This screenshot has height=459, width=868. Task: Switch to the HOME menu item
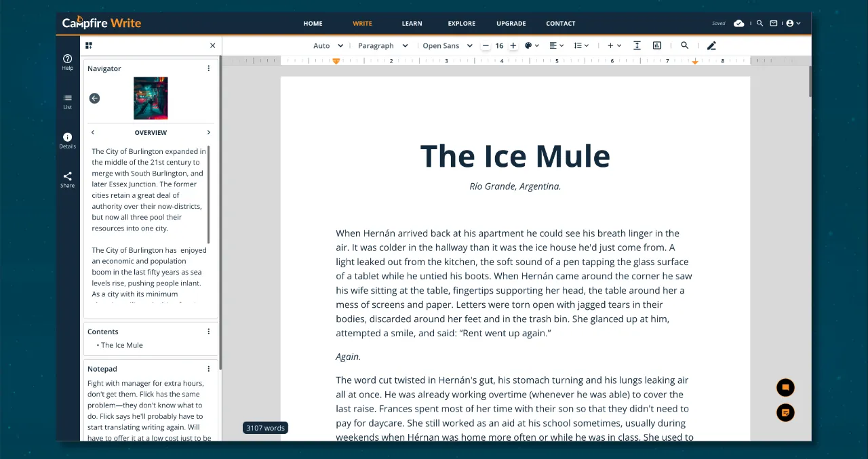[x=313, y=23]
